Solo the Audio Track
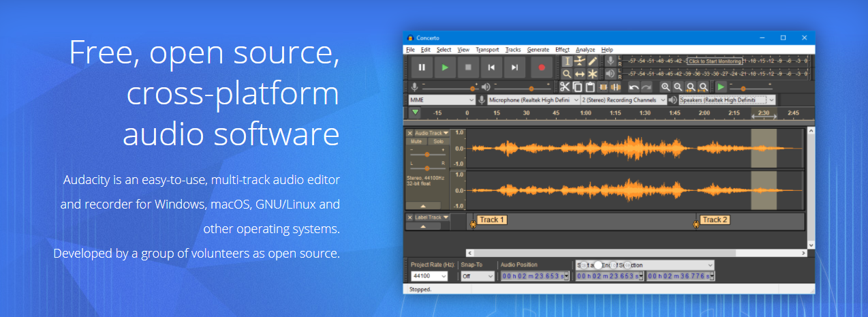This screenshot has height=317, width=868. pos(438,142)
